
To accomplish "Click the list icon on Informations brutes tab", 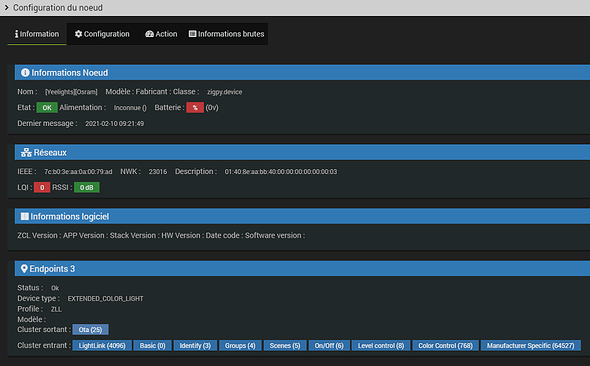I will [x=192, y=34].
